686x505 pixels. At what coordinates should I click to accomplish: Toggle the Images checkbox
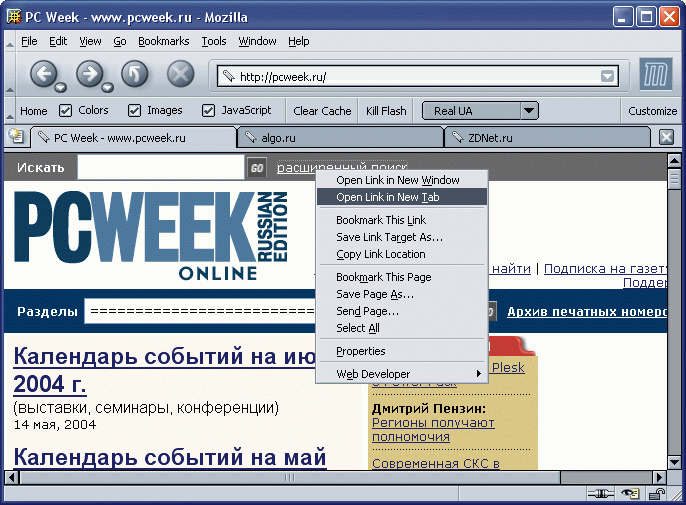[x=134, y=111]
